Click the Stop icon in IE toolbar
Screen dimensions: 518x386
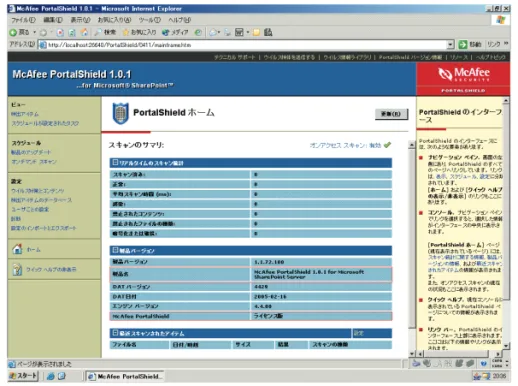[x=60, y=32]
